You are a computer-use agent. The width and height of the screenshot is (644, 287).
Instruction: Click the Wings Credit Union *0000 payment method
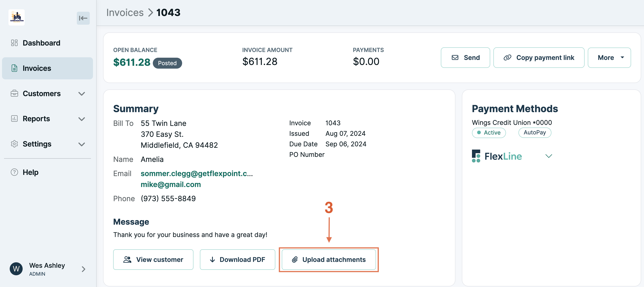pyautogui.click(x=512, y=122)
